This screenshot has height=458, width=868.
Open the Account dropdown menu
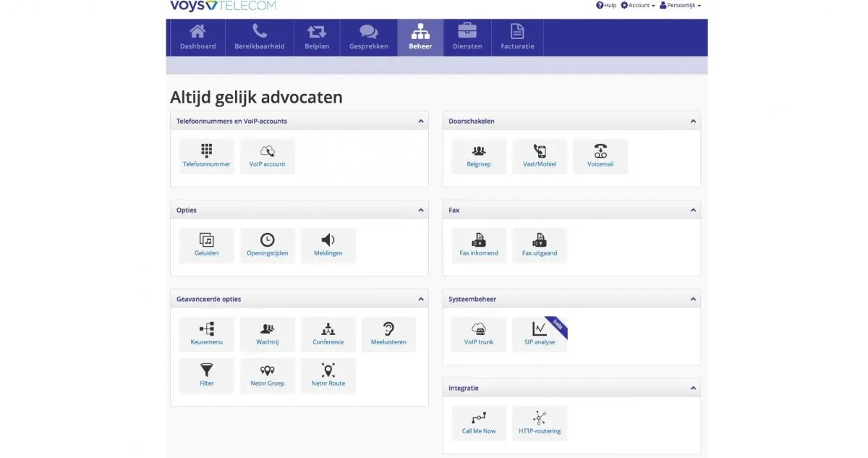click(638, 5)
